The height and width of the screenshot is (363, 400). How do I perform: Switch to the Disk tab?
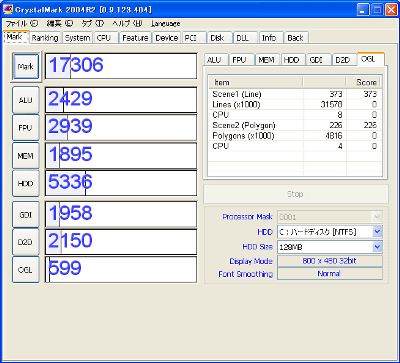(x=219, y=38)
